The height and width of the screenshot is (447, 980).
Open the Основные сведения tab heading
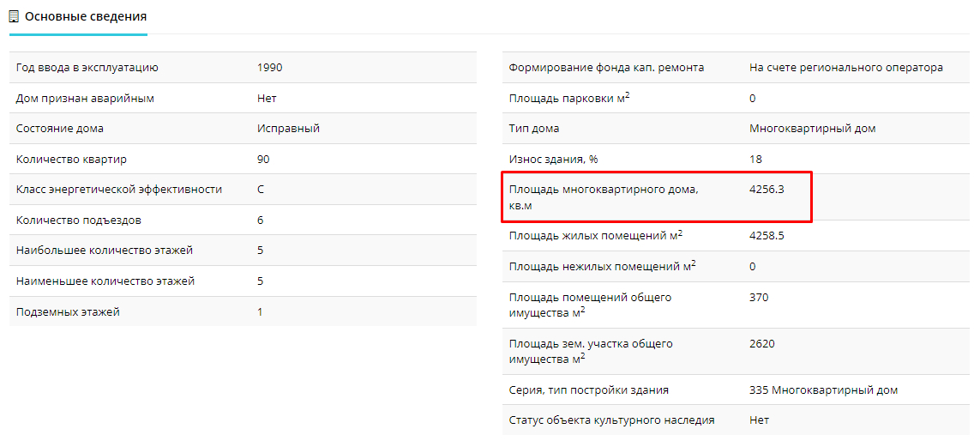coord(85,16)
